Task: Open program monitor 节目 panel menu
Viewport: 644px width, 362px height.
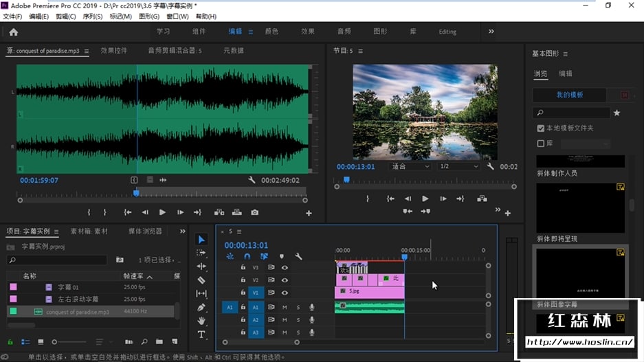Action: click(360, 51)
